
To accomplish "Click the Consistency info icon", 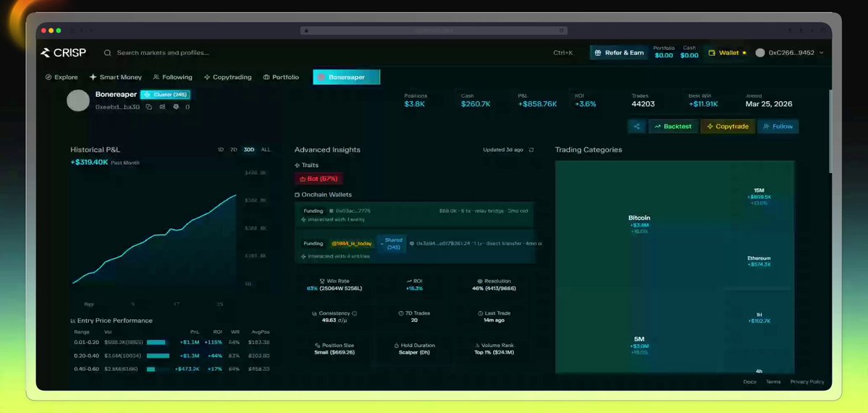I will click(355, 313).
